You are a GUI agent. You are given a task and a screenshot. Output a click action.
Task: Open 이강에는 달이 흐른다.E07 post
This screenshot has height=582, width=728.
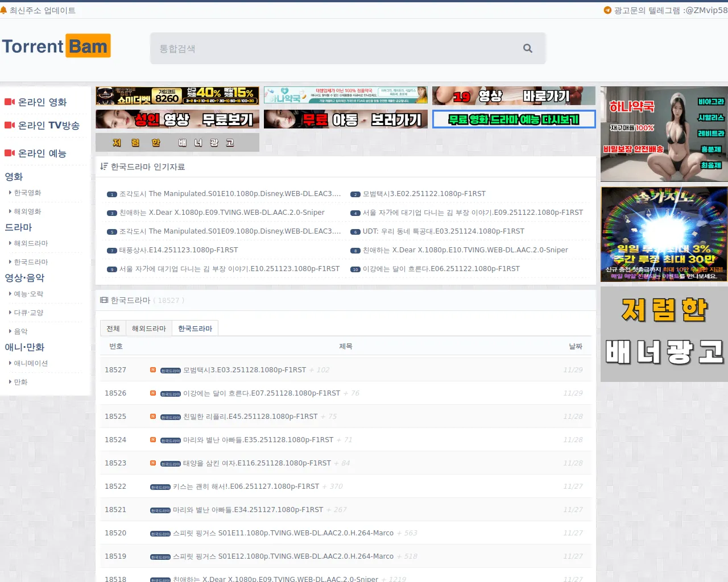[x=262, y=393]
